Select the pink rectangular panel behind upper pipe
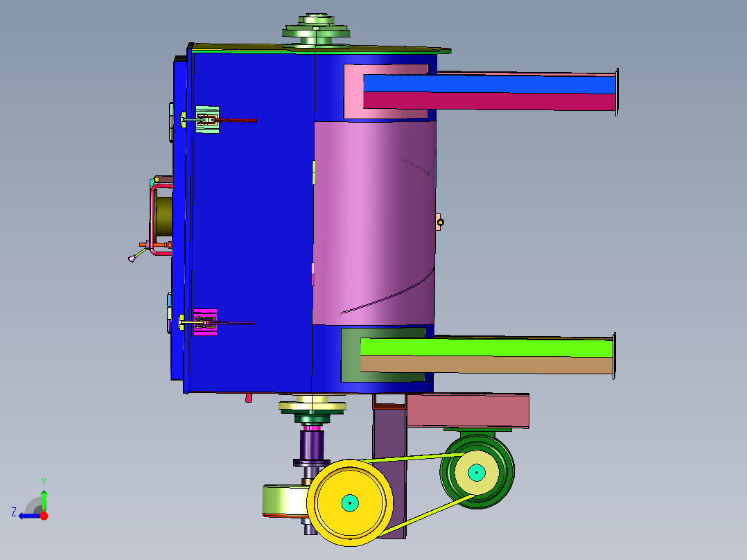 (x=353, y=91)
